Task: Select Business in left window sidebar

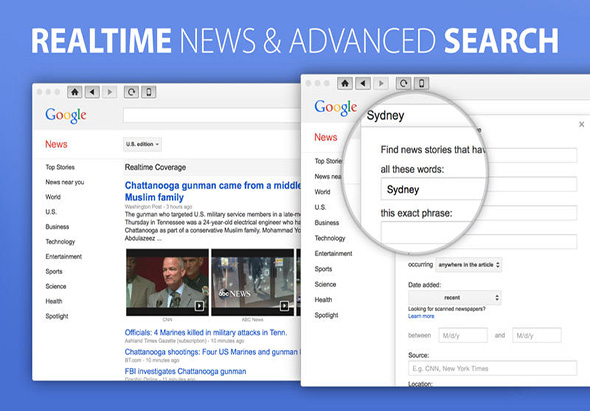Action: (x=57, y=227)
